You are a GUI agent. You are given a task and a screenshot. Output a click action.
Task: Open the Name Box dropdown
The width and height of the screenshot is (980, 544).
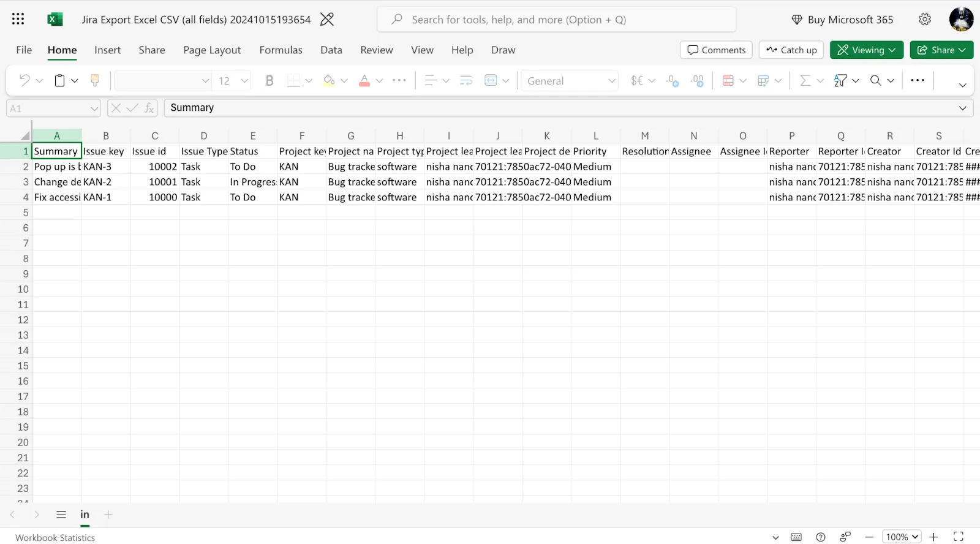point(94,108)
